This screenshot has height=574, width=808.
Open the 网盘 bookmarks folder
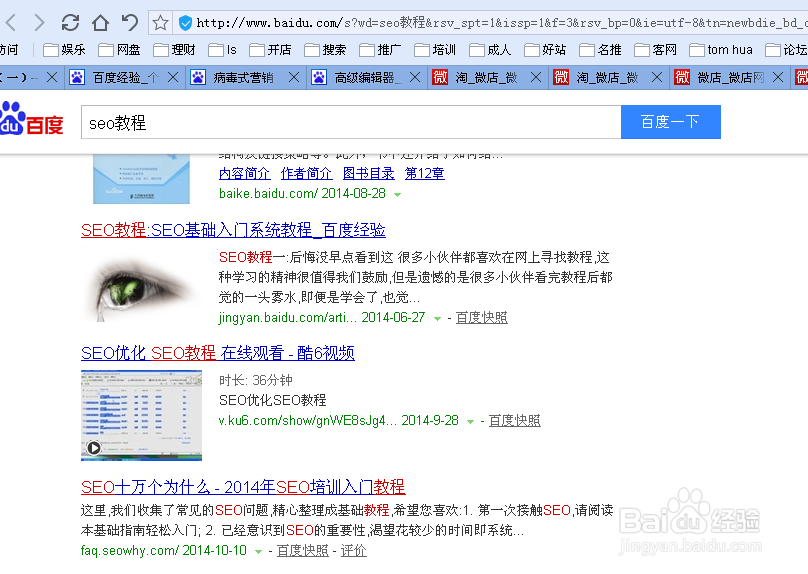(119, 50)
